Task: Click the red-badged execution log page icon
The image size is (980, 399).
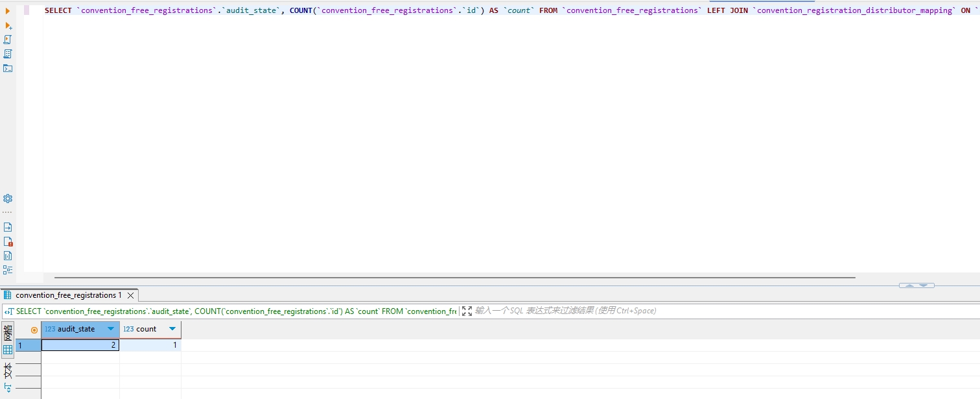Action: coord(8,241)
